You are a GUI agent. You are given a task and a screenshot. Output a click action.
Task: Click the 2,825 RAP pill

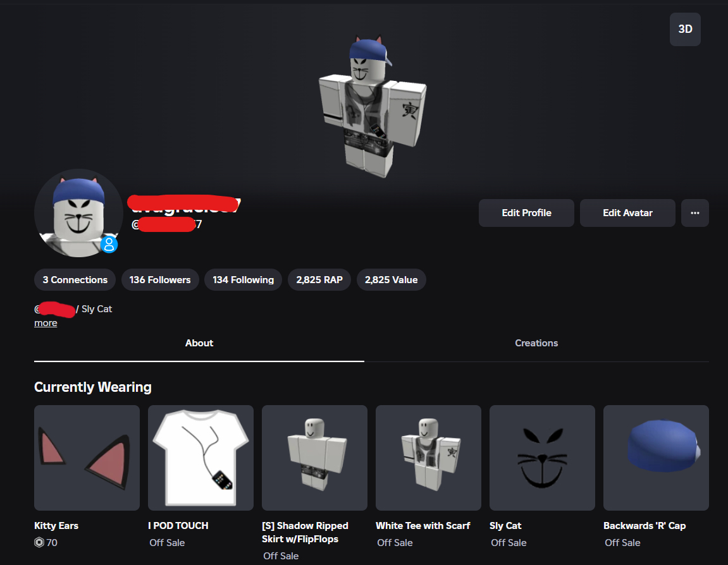tap(319, 280)
